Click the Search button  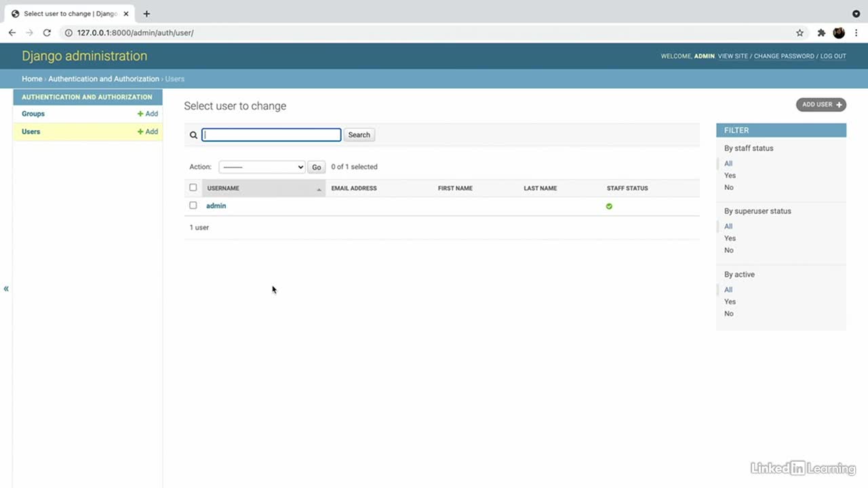tap(359, 135)
